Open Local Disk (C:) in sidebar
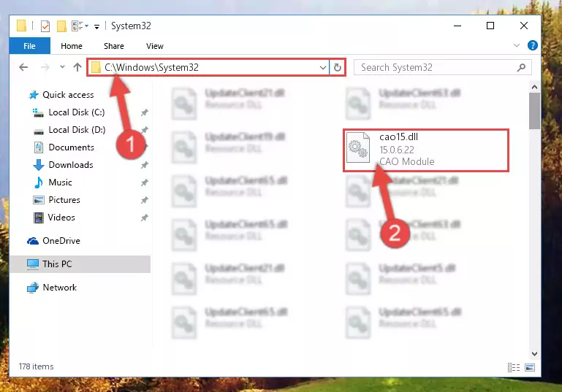This screenshot has height=392, width=562. click(x=76, y=112)
